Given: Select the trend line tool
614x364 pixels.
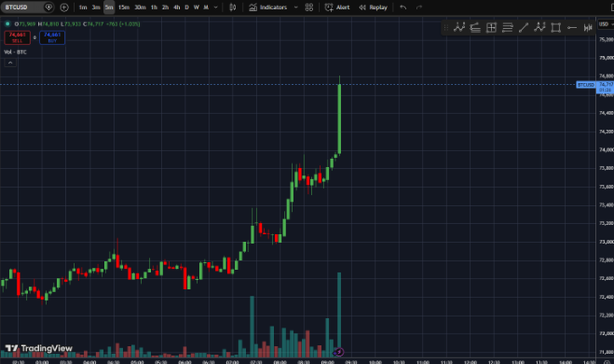Looking at the screenshot, I should point(524,27).
